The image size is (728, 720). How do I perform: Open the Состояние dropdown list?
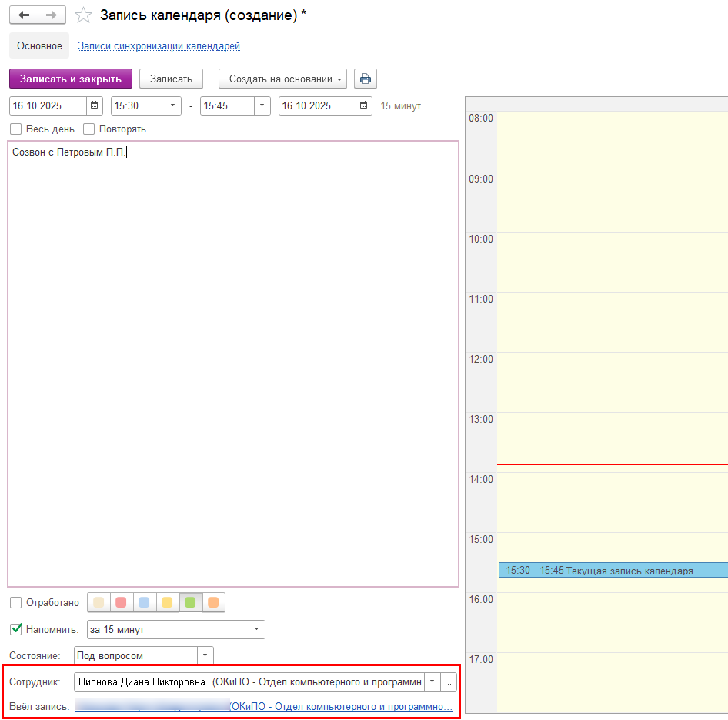(205, 656)
